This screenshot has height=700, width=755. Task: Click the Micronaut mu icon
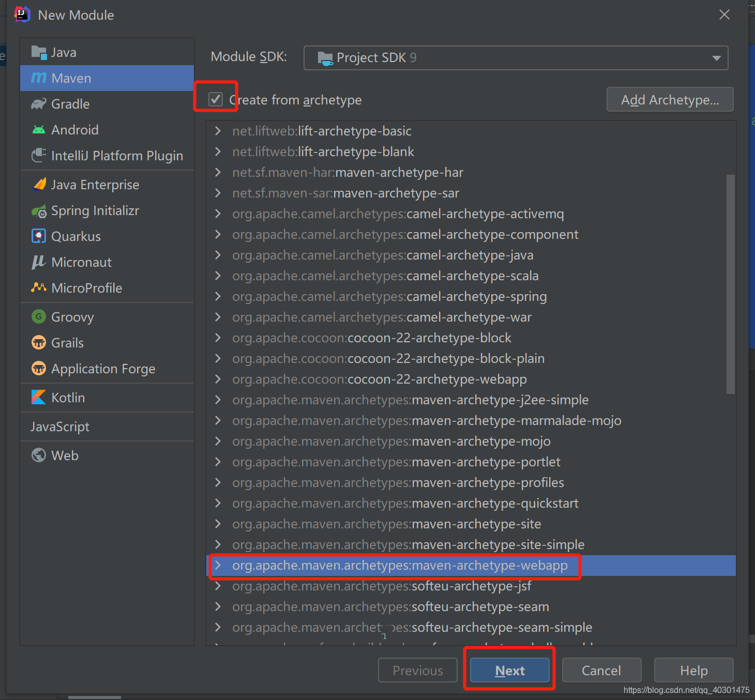(39, 262)
